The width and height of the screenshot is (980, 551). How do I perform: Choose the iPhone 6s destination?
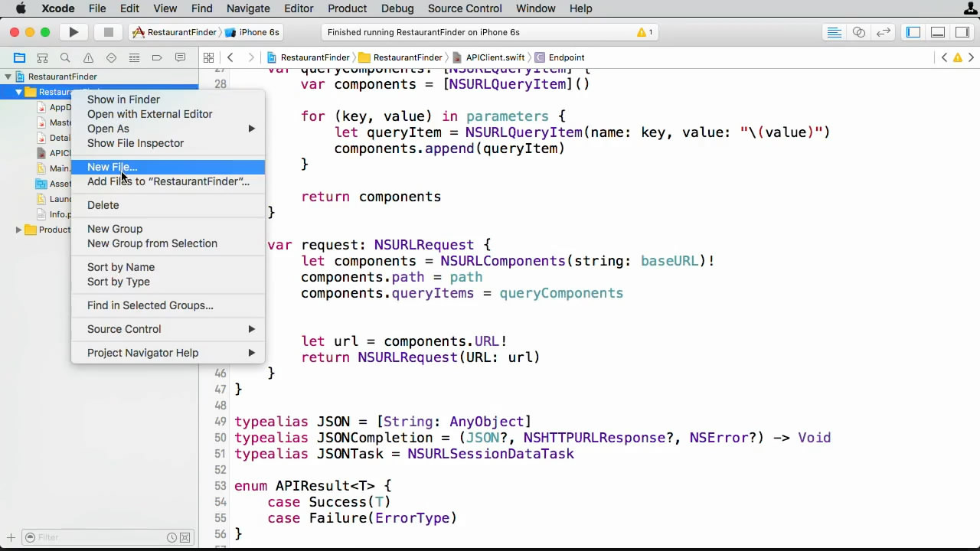(253, 32)
